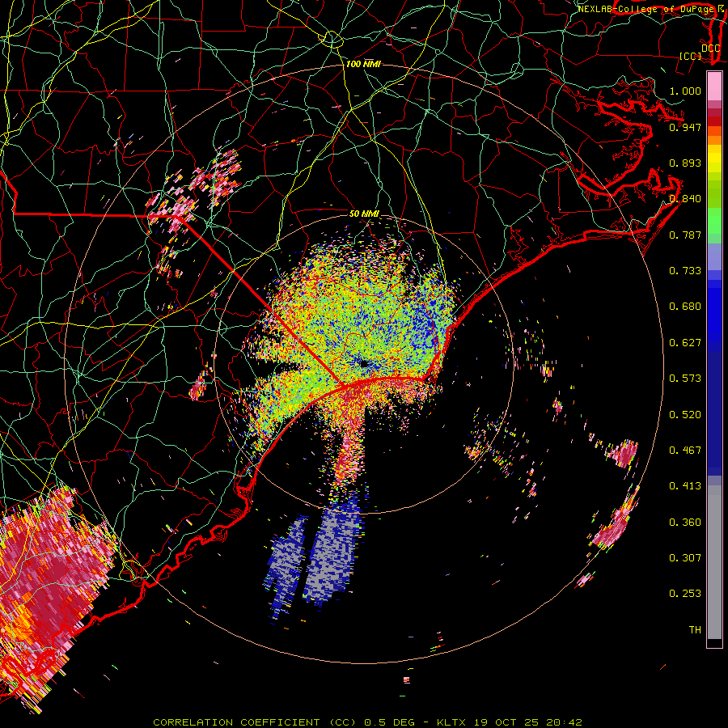Click the Correlation Coefficient caption at bottom

pyautogui.click(x=368, y=722)
